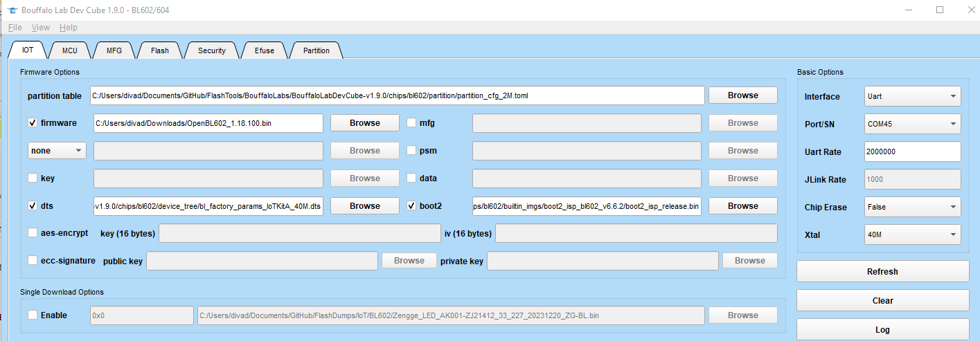Click the 'partition table' label
Viewport: 980px width, 341px height.
[55, 96]
